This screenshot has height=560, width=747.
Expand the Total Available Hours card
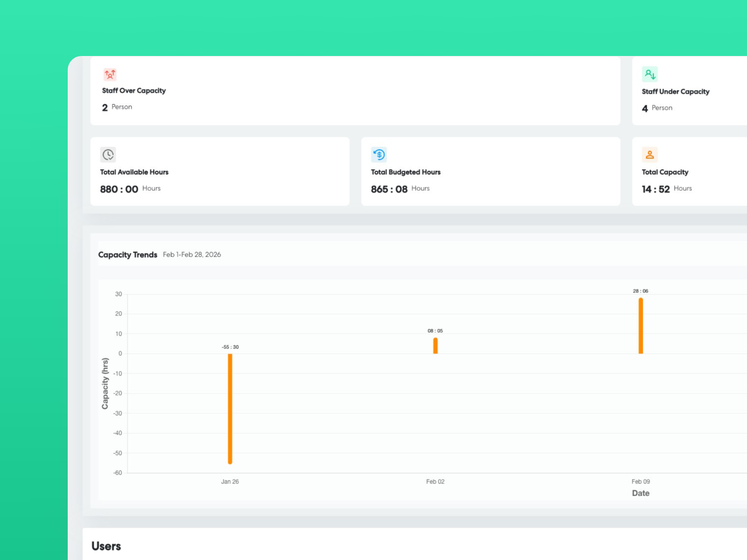point(219,171)
